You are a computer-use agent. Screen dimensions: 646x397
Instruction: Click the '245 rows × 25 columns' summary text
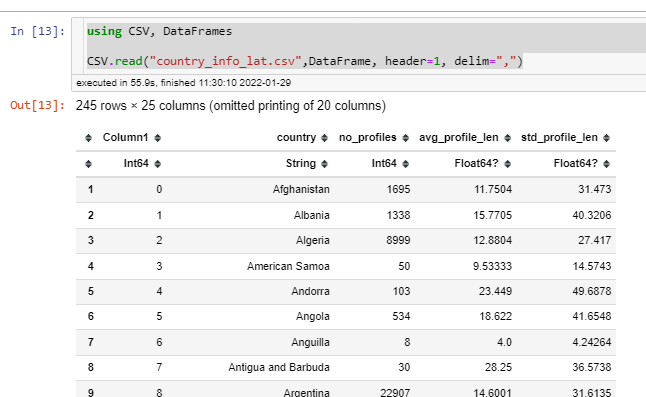click(x=231, y=106)
